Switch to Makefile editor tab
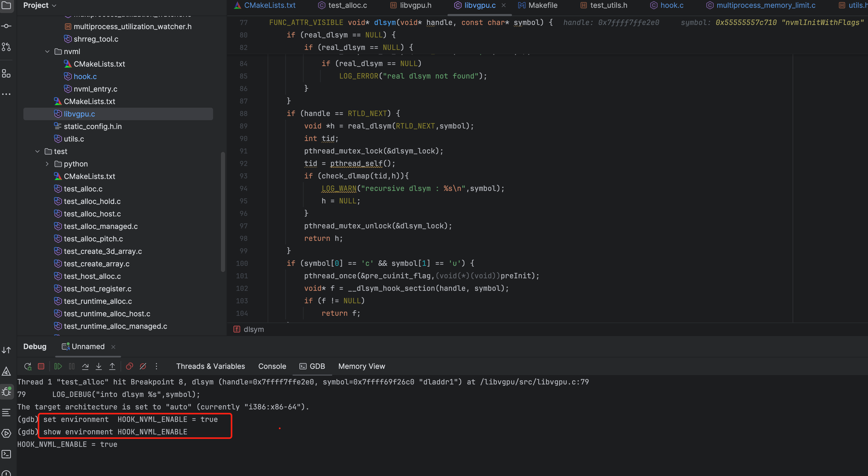This screenshot has width=868, height=476. [538, 5]
